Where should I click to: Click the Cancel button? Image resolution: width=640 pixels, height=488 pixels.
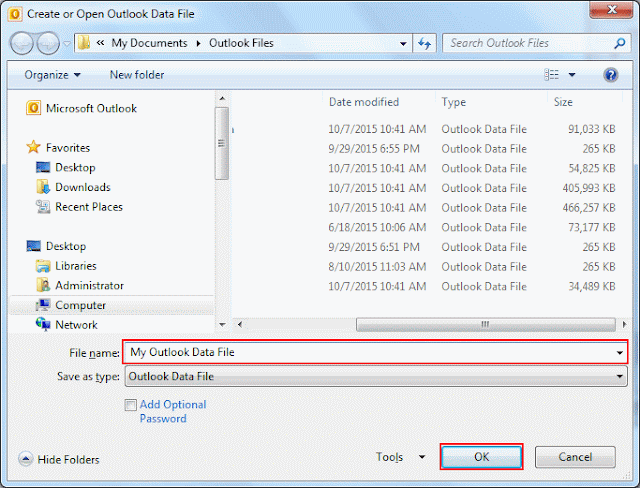click(x=575, y=457)
